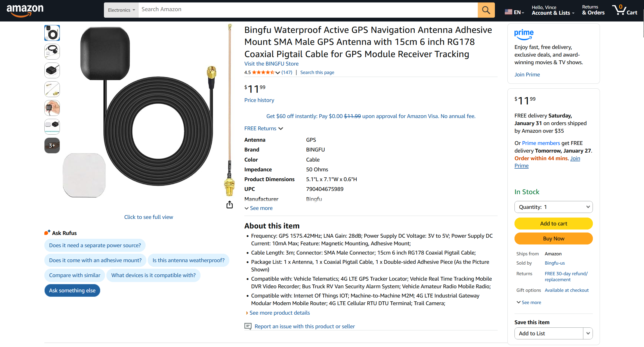
Task: Click the Amazon logo
Action: point(25,10)
